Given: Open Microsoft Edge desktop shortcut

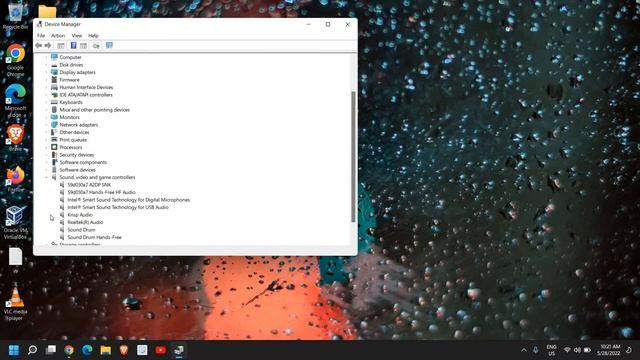Looking at the screenshot, I should 16,101.
